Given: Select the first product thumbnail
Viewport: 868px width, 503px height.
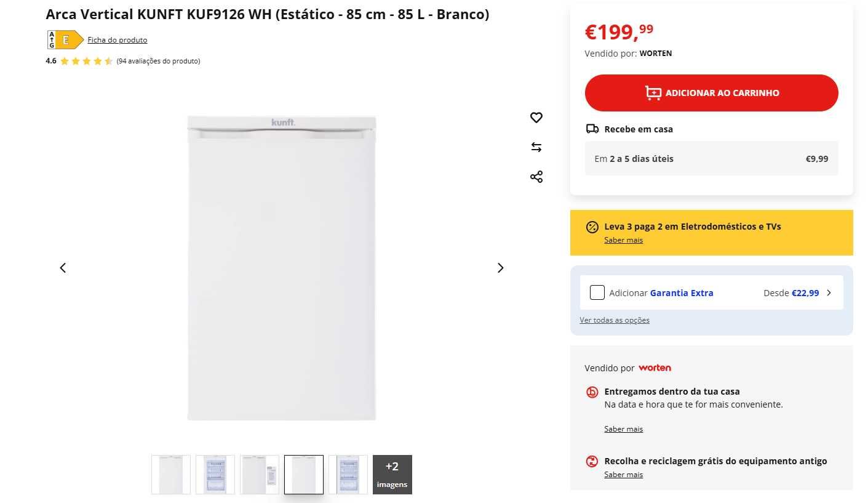Looking at the screenshot, I should pyautogui.click(x=171, y=474).
